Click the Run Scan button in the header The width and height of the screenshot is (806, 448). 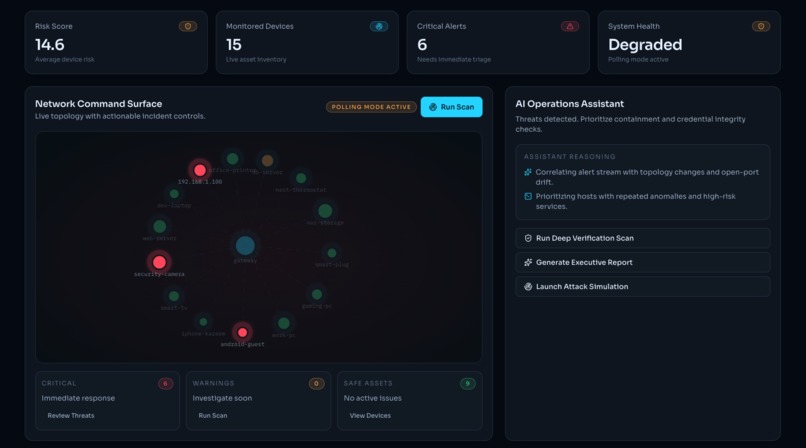[x=451, y=107]
